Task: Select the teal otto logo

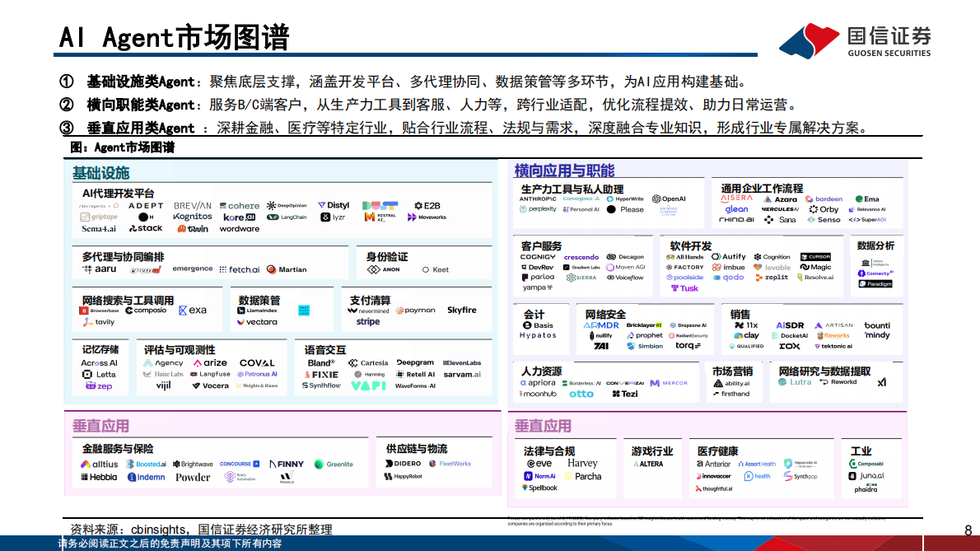Action: tap(581, 395)
